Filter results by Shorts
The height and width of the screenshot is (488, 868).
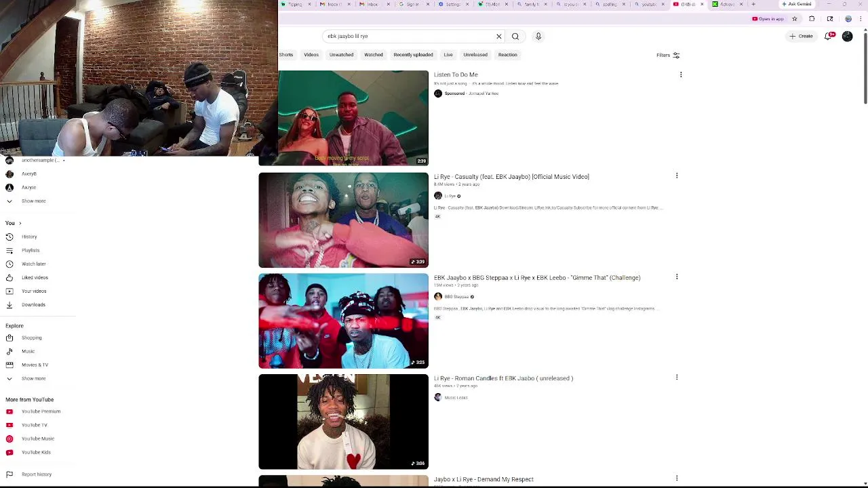(x=286, y=55)
